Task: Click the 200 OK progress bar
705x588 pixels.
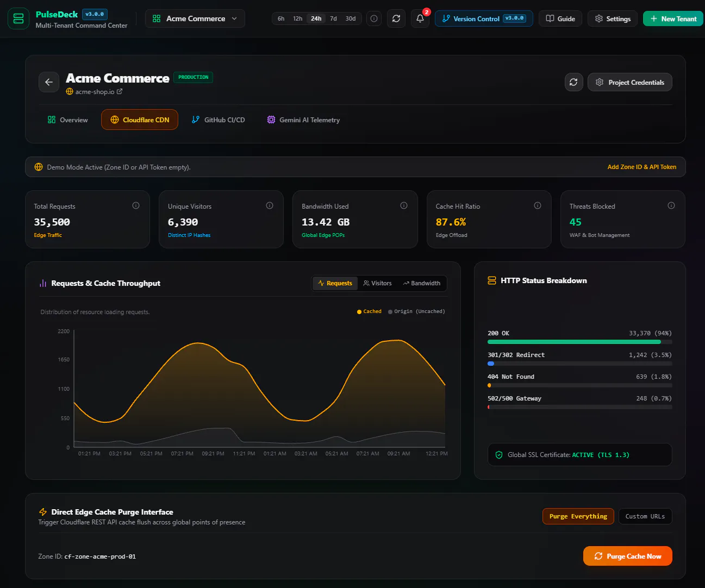Action: coord(580,342)
